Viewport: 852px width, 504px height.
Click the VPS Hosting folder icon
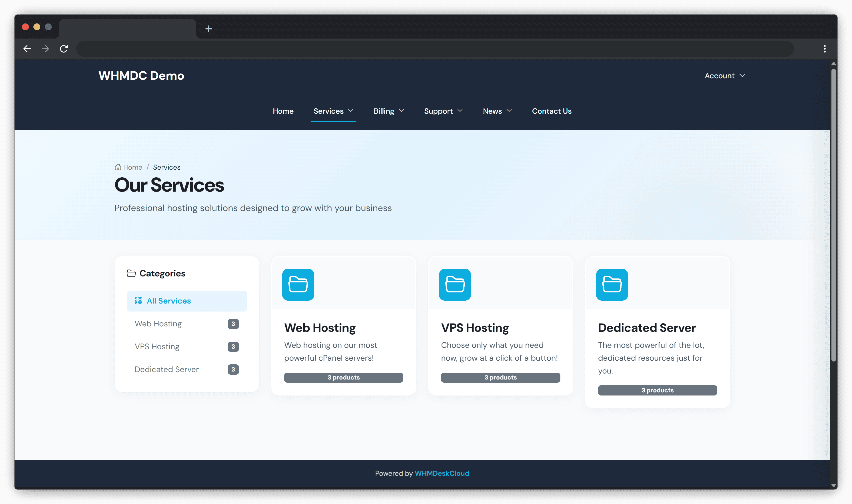pos(455,285)
